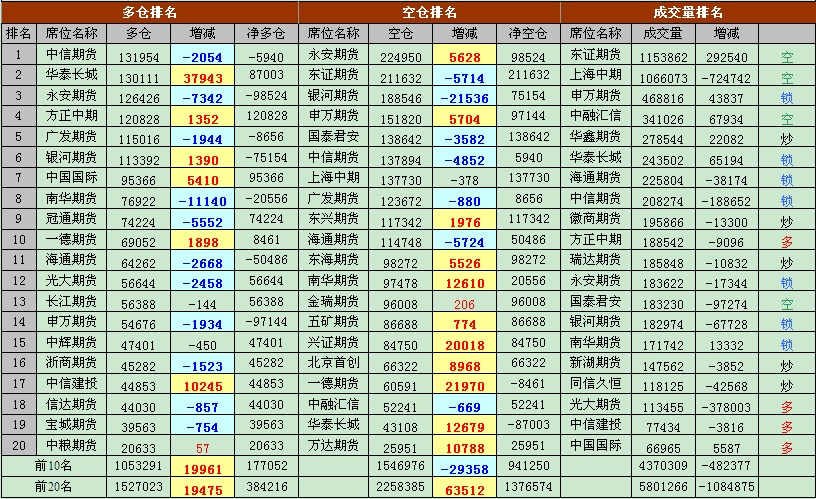Click the 空 marker for 东证期货 volume row
816x499 pixels.
click(x=787, y=57)
